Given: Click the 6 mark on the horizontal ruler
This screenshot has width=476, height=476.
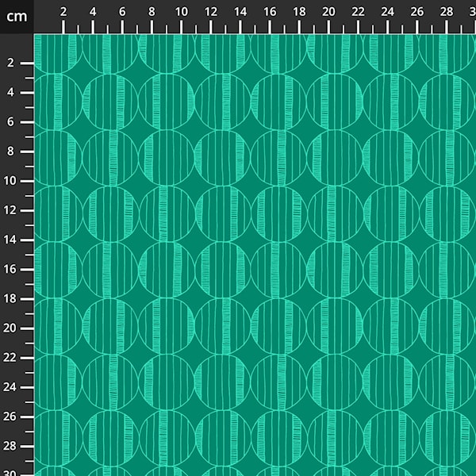Looking at the screenshot, I should (122, 12).
